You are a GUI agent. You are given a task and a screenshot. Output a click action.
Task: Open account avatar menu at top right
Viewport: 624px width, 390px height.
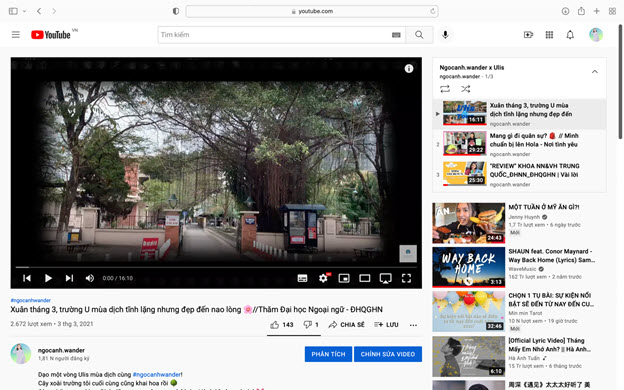(x=596, y=35)
